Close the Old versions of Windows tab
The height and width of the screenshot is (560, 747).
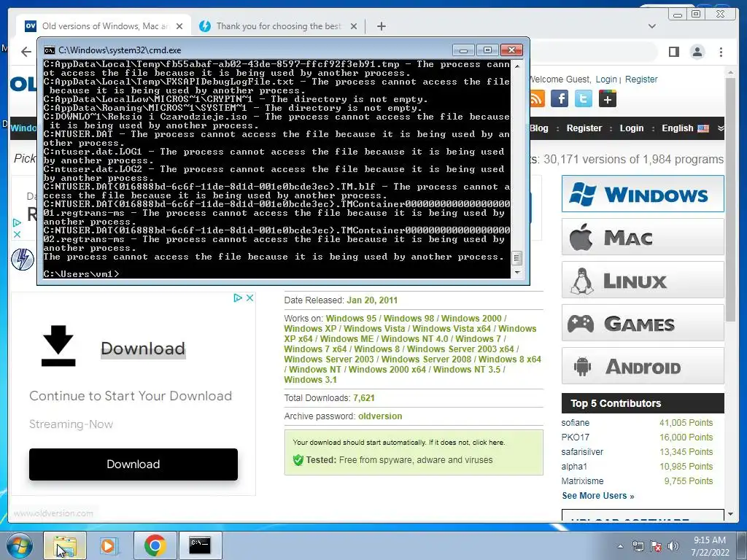coord(179,26)
